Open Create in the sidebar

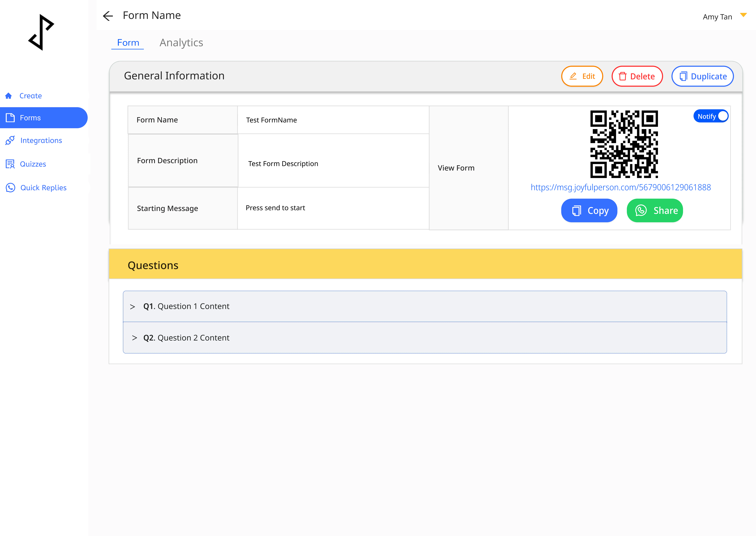pyautogui.click(x=31, y=96)
